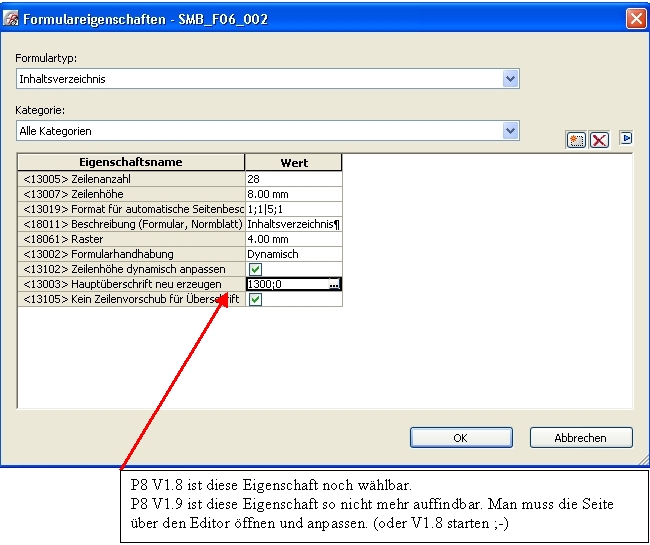This screenshot has height=545, width=650.
Task: Toggle Kein Zeilenvorschub für Überschrift checkbox
Action: pos(255,299)
